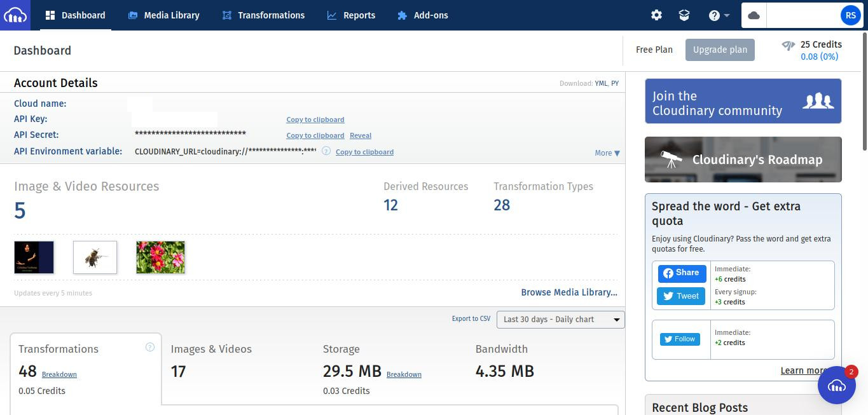Reveal the API Secret
Viewport: 868px width, 415px height.
pos(361,135)
